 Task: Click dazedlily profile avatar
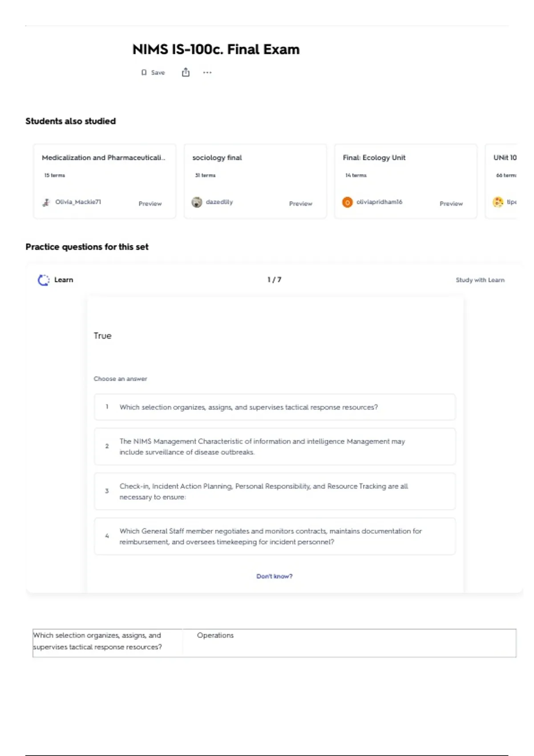pos(197,202)
